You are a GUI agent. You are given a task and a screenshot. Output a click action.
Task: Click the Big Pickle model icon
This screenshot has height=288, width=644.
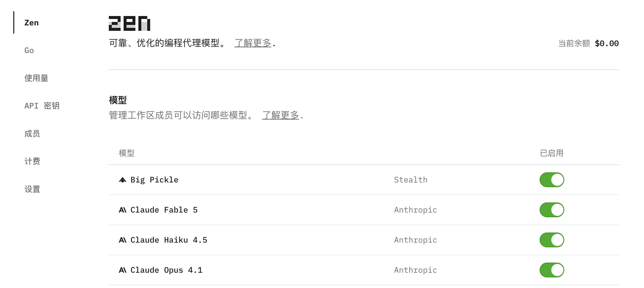[x=123, y=180]
